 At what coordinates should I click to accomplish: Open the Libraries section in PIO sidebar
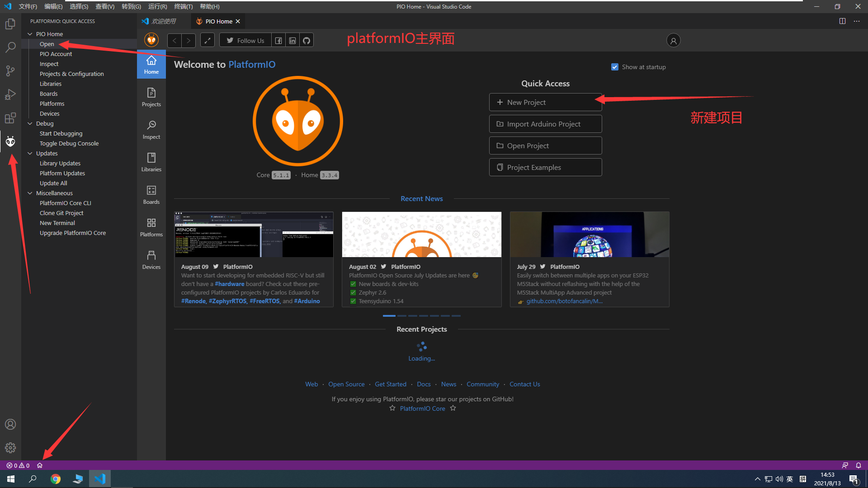pyautogui.click(x=151, y=162)
